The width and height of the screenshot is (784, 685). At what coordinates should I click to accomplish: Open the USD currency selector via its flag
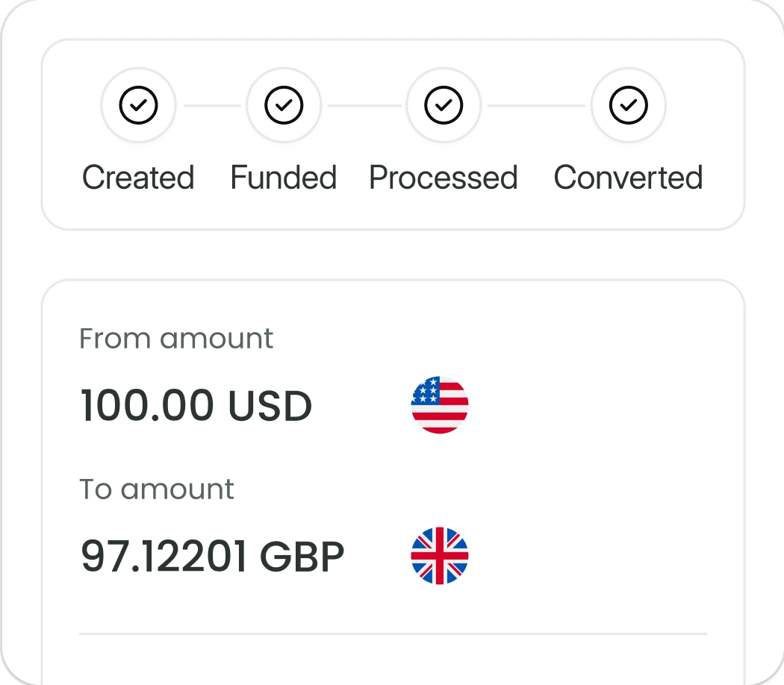[439, 405]
